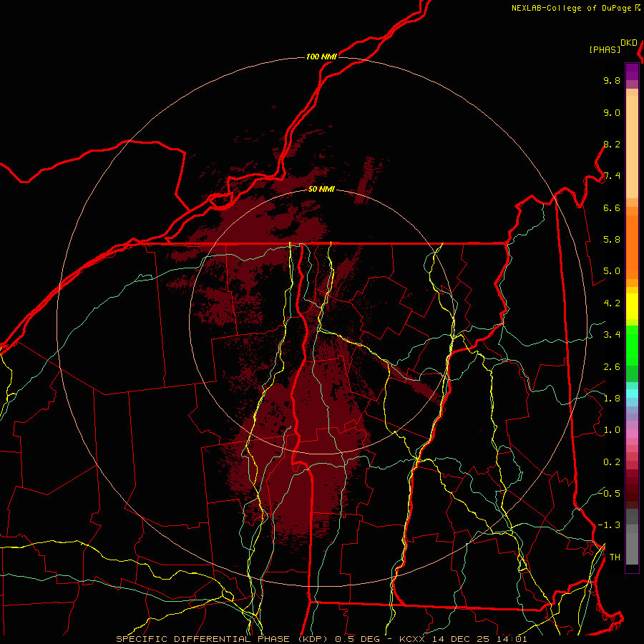Viewport: 644px width, 644px height.
Task: Click the 2.6 legend value
Action: coord(612,367)
